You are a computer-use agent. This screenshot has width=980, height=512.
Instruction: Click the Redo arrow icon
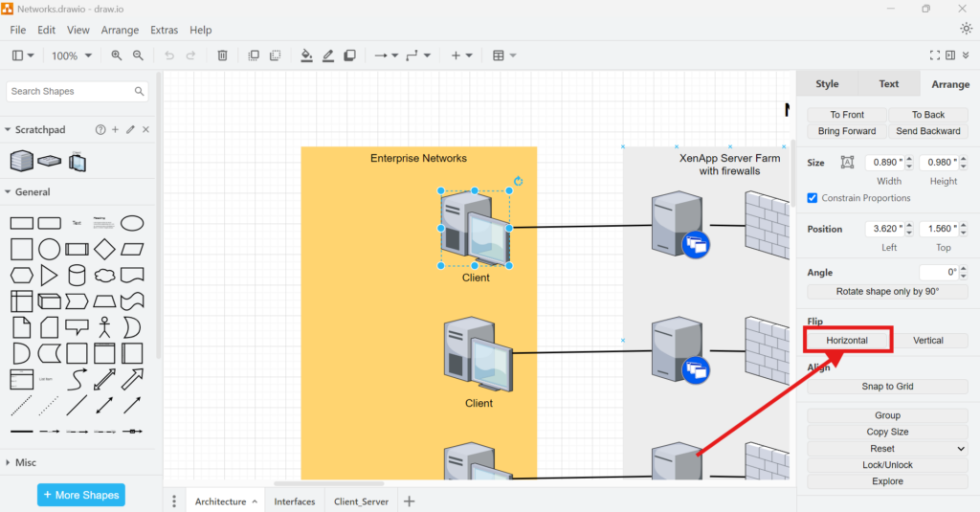pyautogui.click(x=190, y=56)
